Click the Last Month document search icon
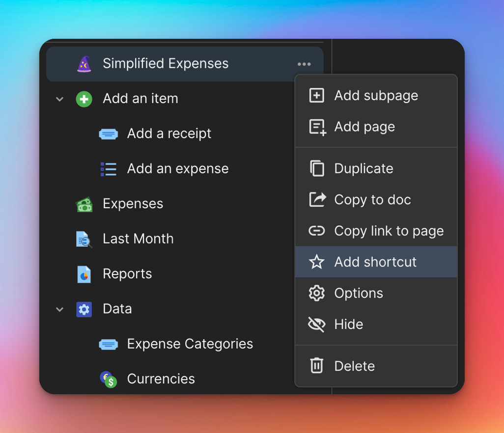This screenshot has width=504, height=433. [x=84, y=239]
